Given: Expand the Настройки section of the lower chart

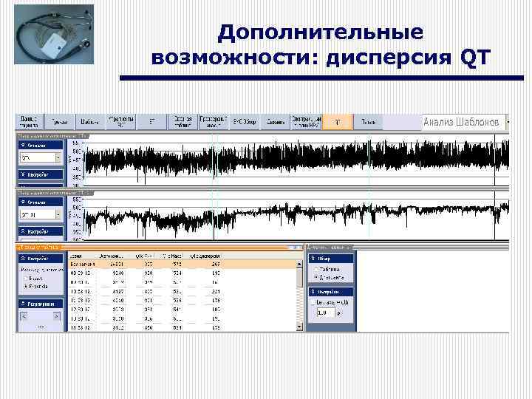Looking at the screenshot, I should [41, 232].
